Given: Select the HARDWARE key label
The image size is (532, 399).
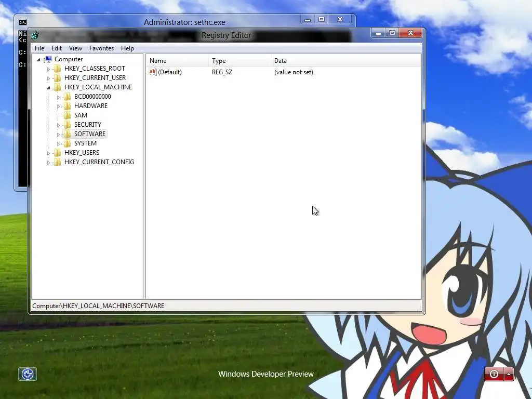Looking at the screenshot, I should tap(91, 106).
